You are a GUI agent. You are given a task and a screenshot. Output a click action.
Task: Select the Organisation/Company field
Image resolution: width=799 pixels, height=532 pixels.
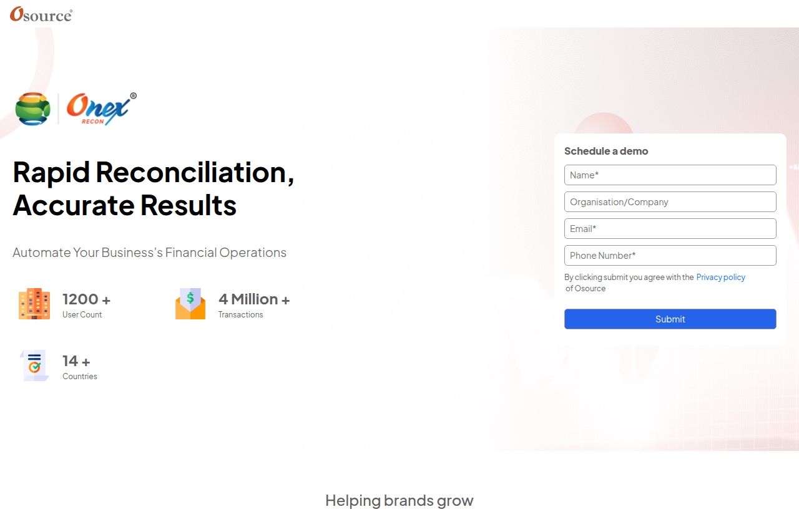tap(670, 201)
